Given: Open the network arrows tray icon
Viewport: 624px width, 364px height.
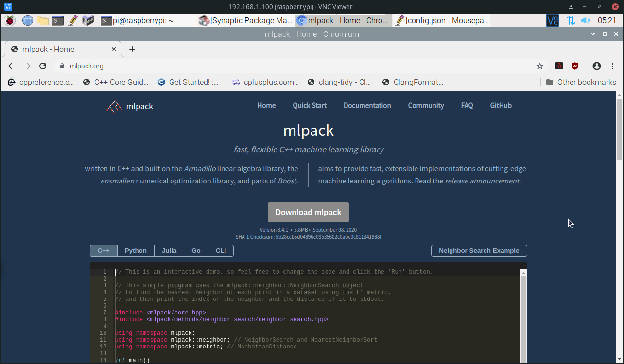Looking at the screenshot, I should coord(571,20).
